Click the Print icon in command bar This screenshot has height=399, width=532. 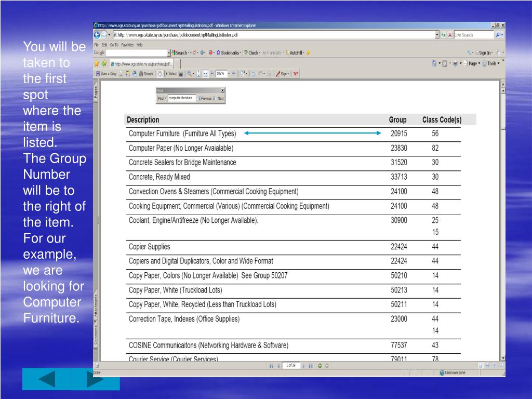click(455, 63)
